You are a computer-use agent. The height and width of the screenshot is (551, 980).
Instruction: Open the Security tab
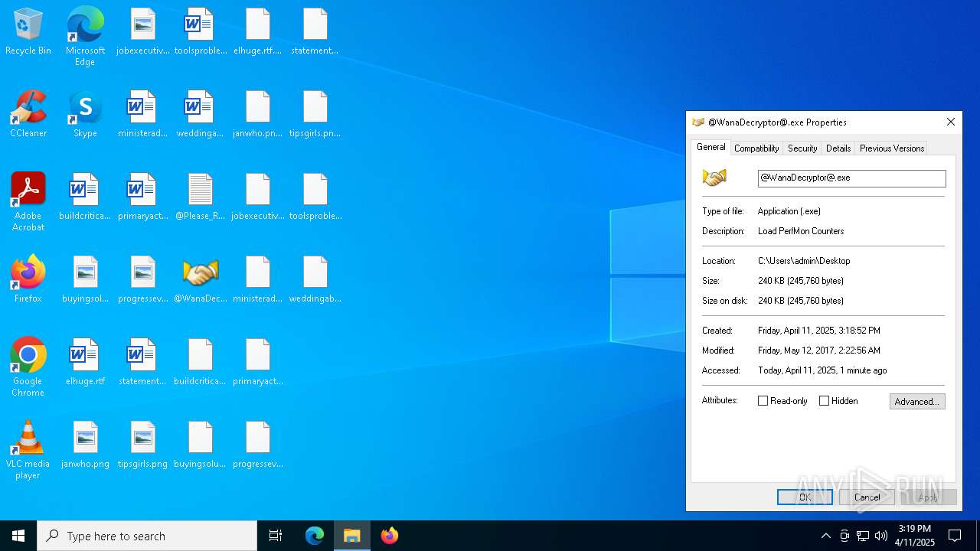tap(802, 148)
